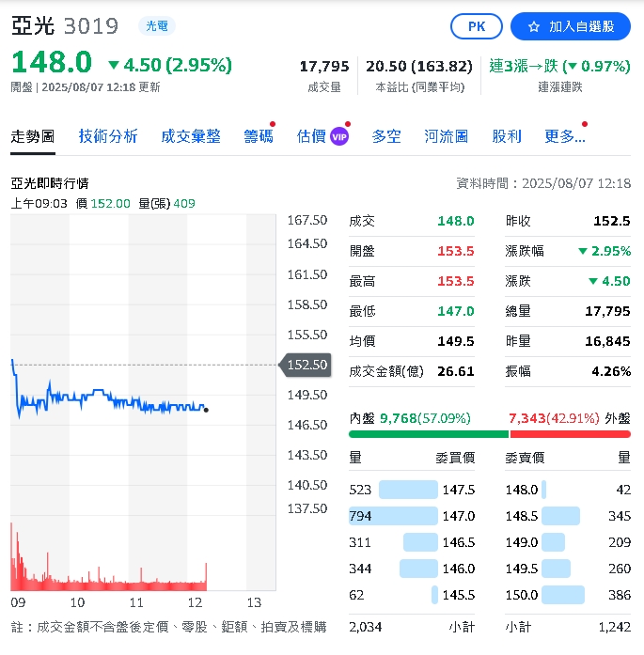Click the star icon in 加入自選股
The width and height of the screenshot is (644, 655).
coord(534,26)
